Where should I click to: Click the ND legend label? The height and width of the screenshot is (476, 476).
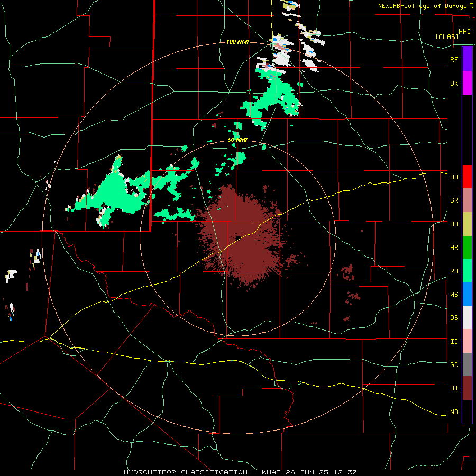pyautogui.click(x=454, y=412)
